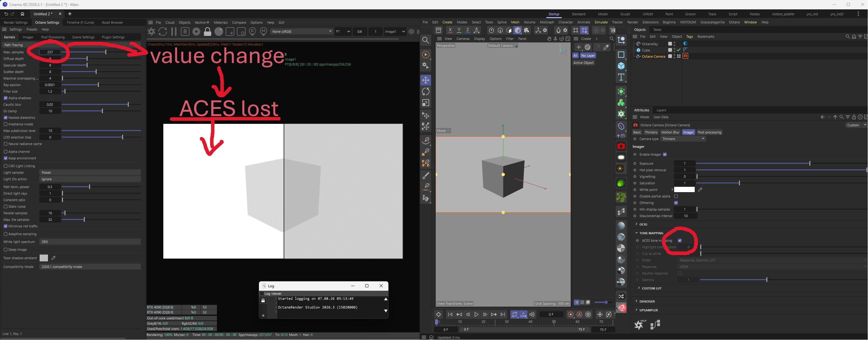Click Octane sun daylight icon
The width and height of the screenshot is (868, 340).
(x=621, y=169)
